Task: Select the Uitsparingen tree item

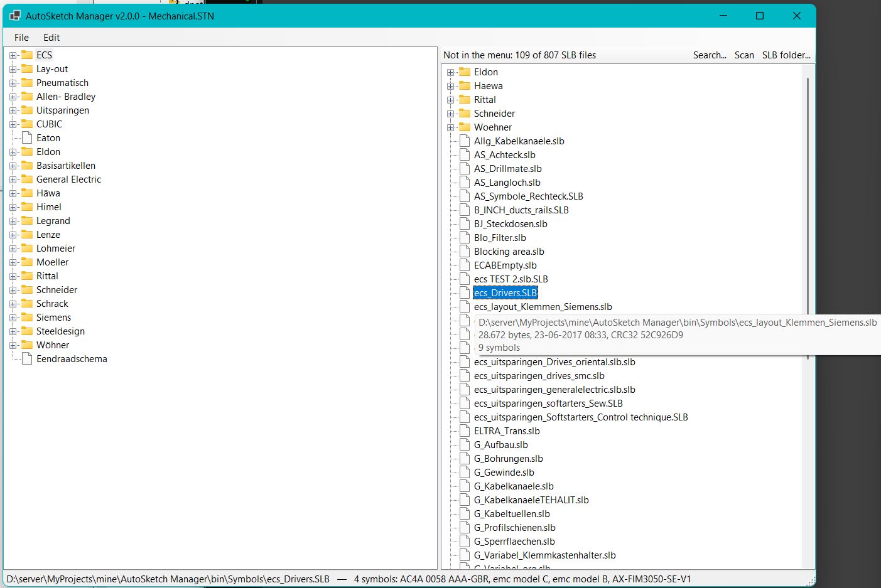Action: point(63,110)
